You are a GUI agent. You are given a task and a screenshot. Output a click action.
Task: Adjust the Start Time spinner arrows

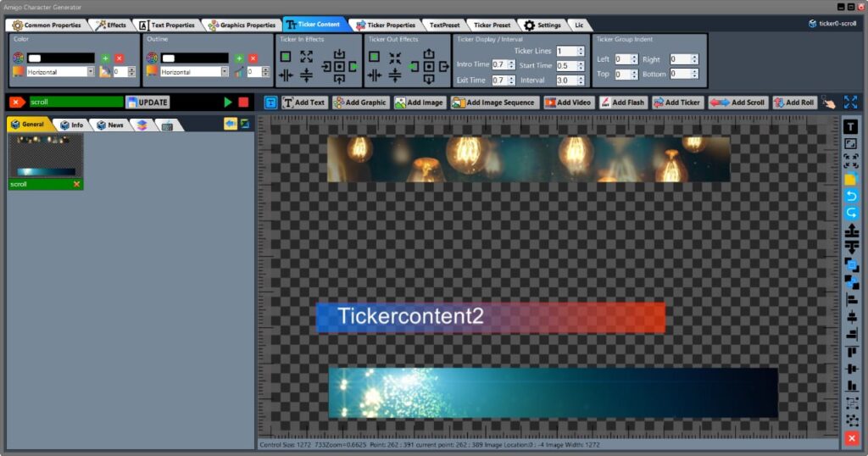[581, 65]
